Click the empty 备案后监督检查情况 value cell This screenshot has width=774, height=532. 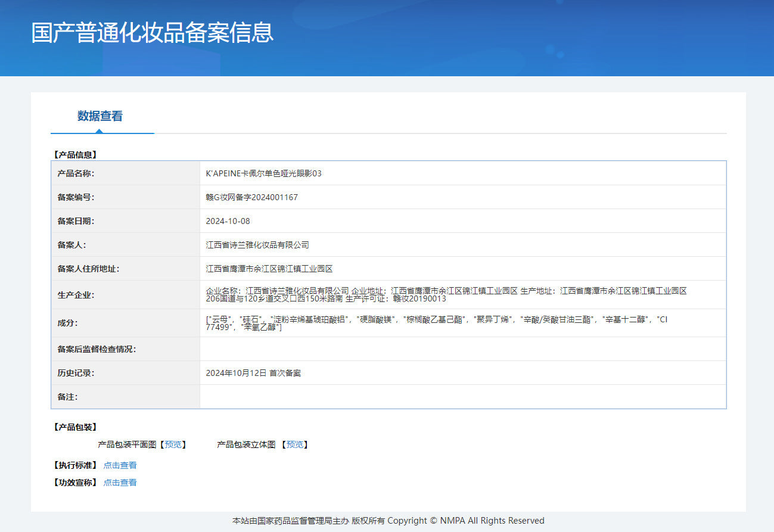coord(462,349)
